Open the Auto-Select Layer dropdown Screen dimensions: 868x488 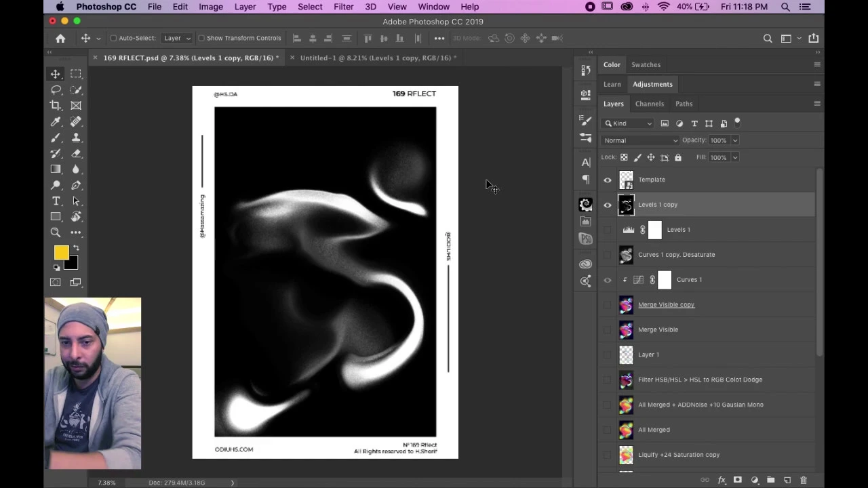pyautogui.click(x=178, y=39)
